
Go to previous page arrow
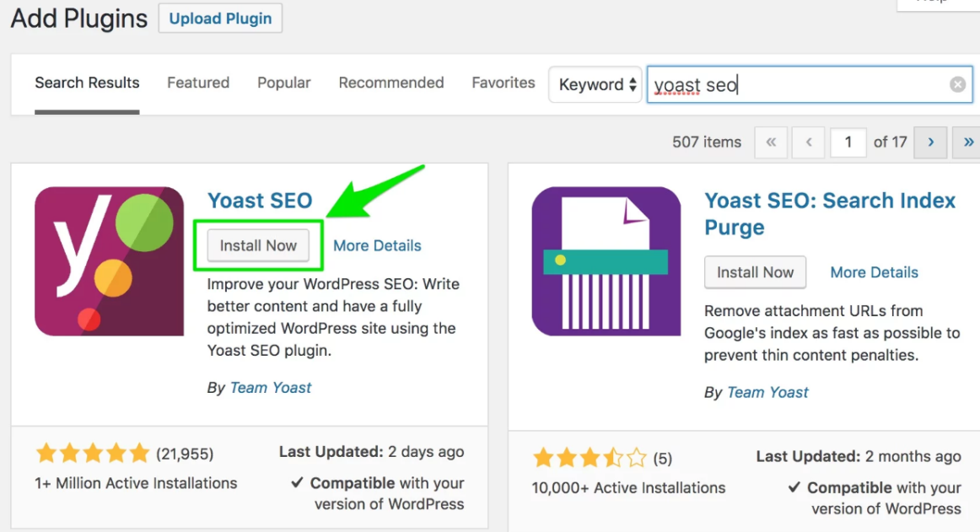808,142
